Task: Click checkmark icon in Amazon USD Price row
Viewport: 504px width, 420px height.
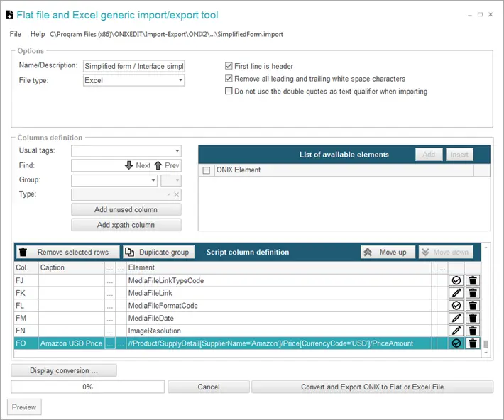Action: pyautogui.click(x=456, y=343)
